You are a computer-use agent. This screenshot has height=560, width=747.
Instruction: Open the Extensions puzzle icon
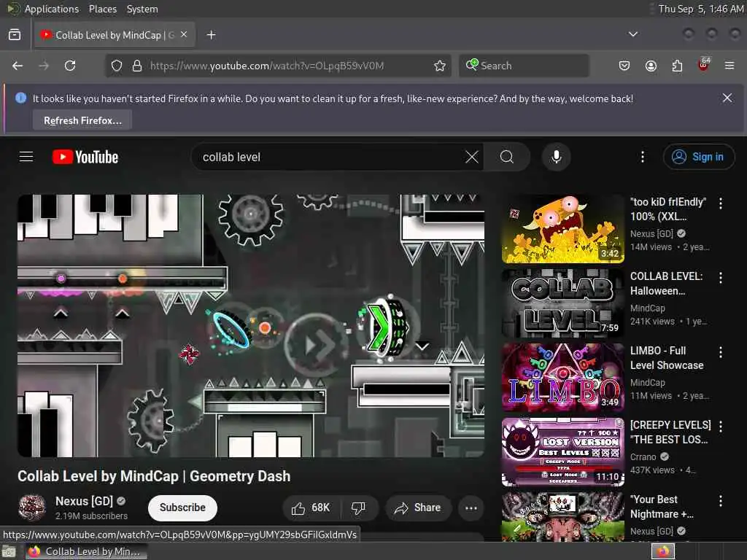677,66
